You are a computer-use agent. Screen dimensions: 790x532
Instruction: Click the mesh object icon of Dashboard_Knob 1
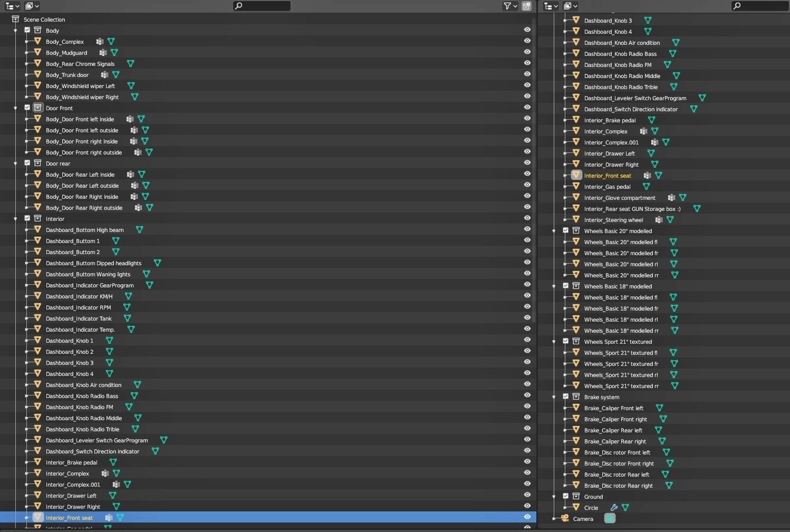pyautogui.click(x=37, y=340)
